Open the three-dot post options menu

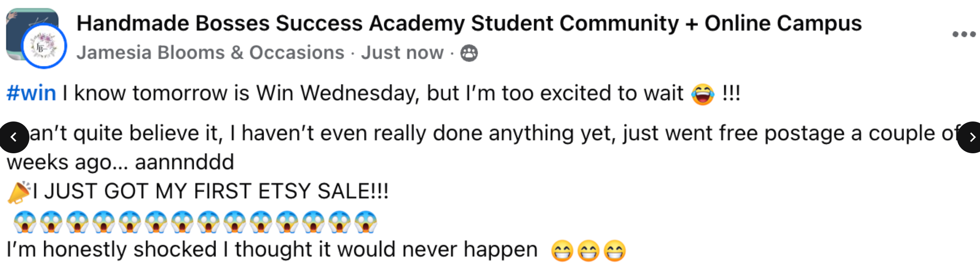963,35
